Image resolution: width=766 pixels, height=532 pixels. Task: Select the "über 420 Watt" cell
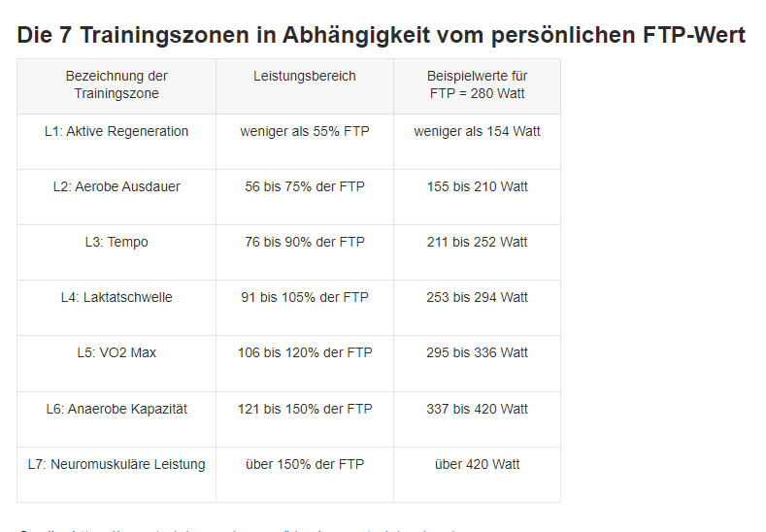pos(477,464)
